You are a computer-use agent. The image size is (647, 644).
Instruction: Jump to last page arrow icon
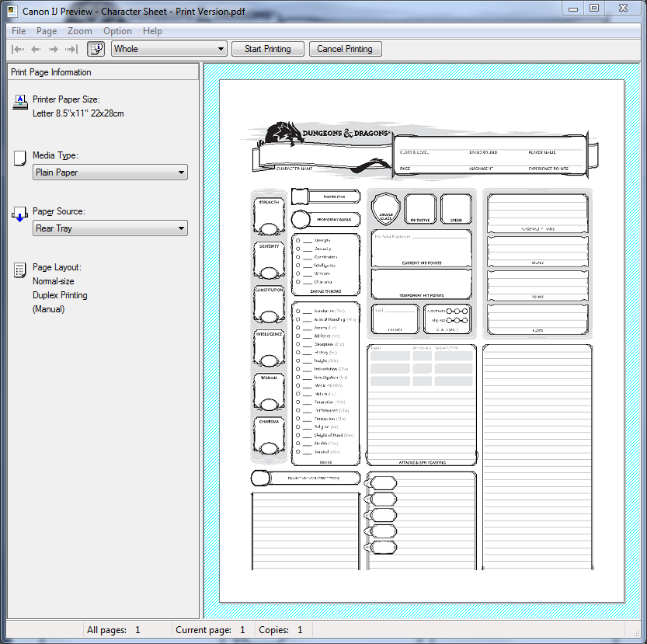[71, 49]
